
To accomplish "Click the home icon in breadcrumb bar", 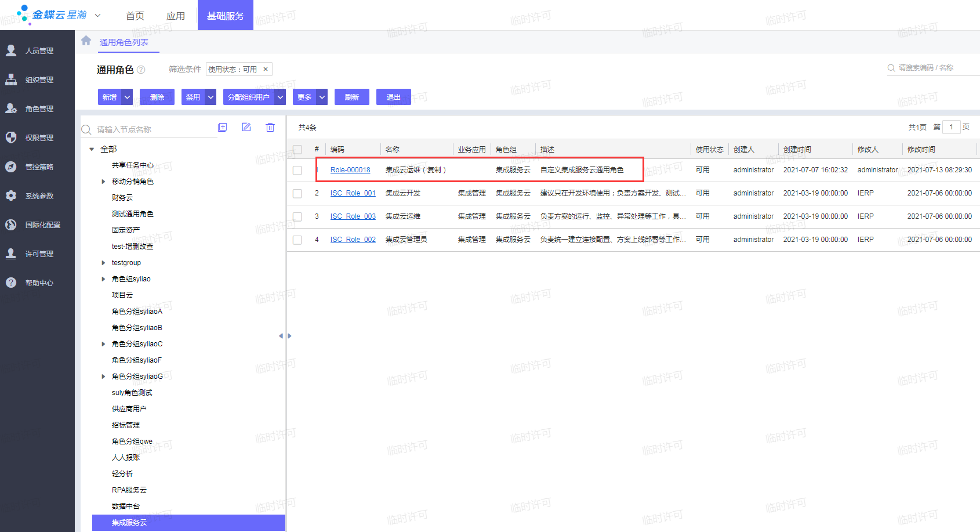I will coord(86,41).
